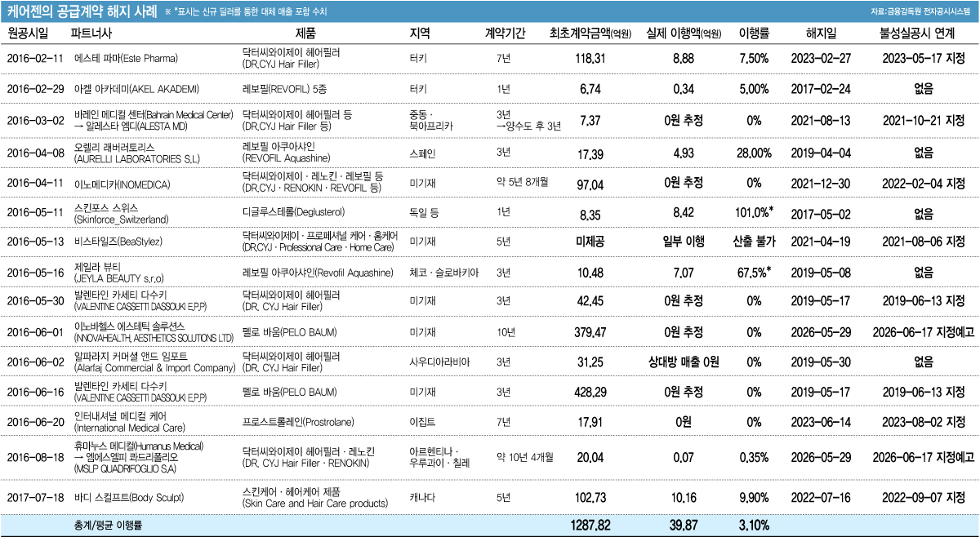Select region '중동 · 북아프리카'
This screenshot has width=980, height=537.
[x=430, y=120]
